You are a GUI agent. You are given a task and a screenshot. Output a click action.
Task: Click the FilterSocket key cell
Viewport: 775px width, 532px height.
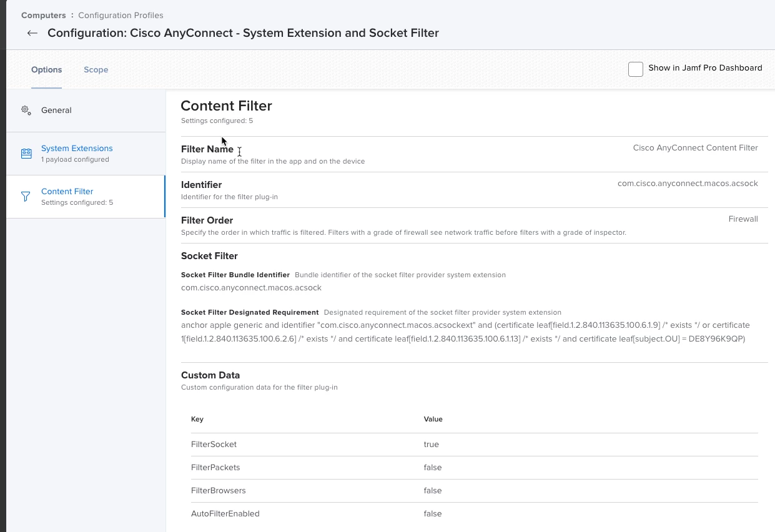214,445
